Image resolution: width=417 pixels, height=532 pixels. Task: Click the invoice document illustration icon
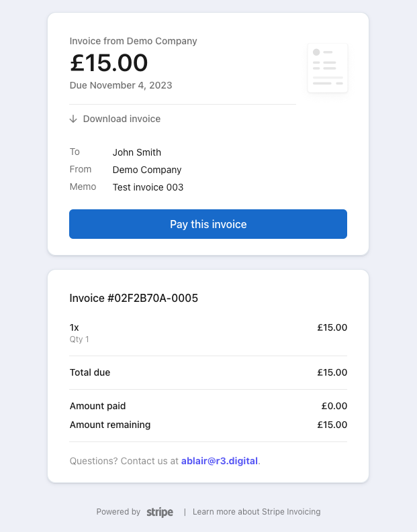pos(328,68)
